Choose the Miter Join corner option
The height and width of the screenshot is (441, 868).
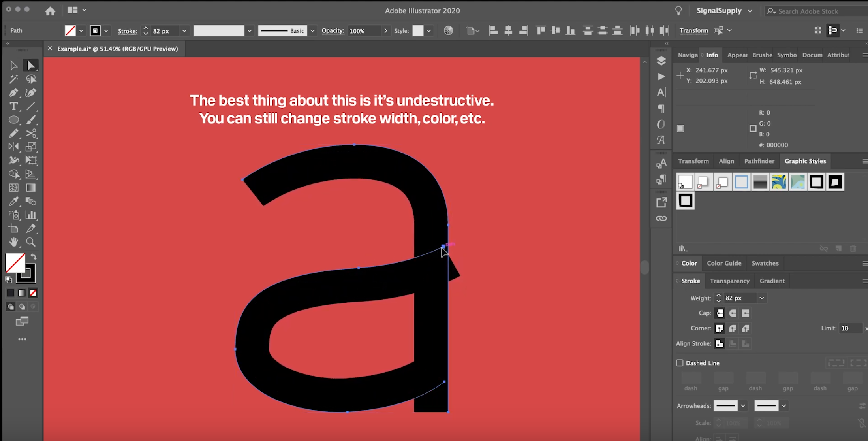[x=720, y=328]
